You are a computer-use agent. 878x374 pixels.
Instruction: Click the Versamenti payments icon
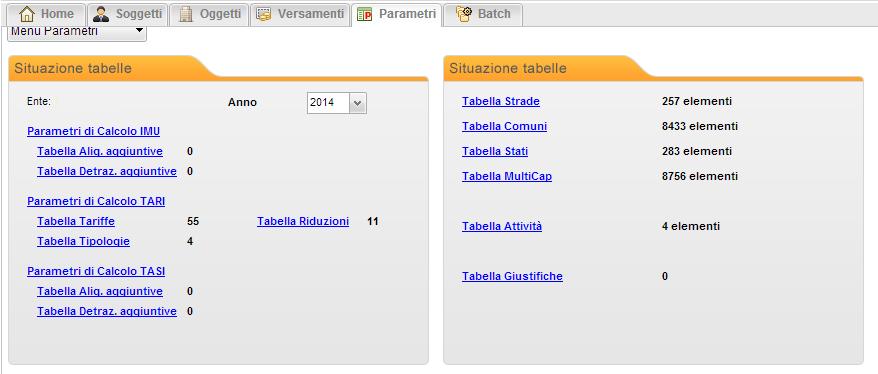coord(264,14)
